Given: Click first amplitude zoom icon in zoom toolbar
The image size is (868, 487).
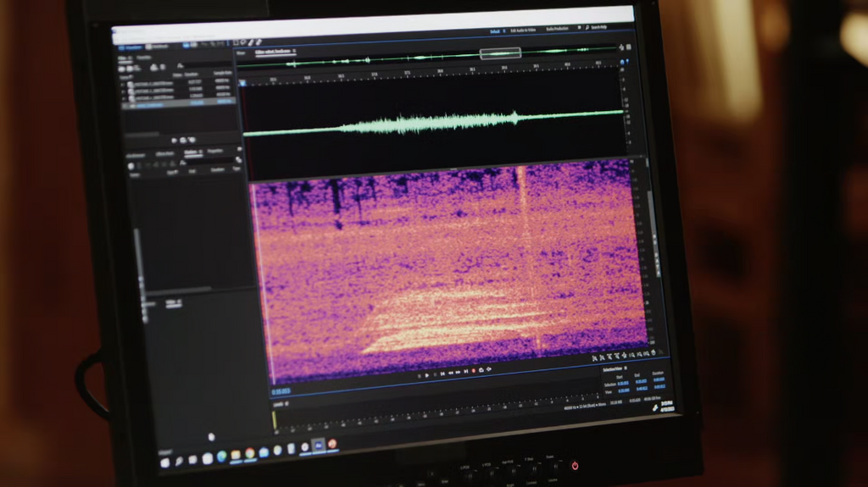Looking at the screenshot, I should pos(594,359).
